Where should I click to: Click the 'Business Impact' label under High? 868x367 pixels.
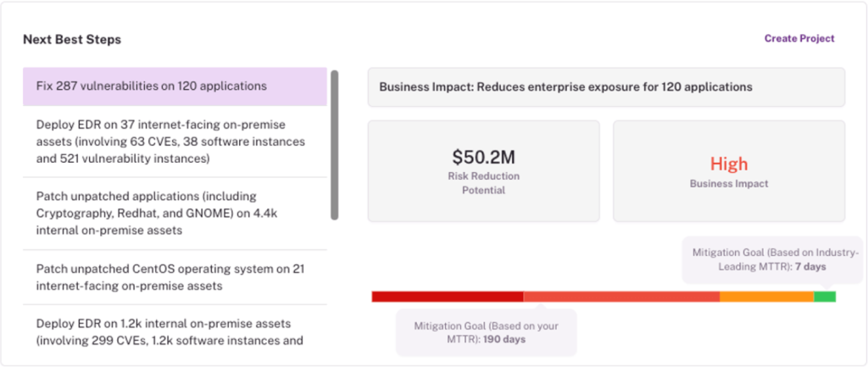click(728, 184)
